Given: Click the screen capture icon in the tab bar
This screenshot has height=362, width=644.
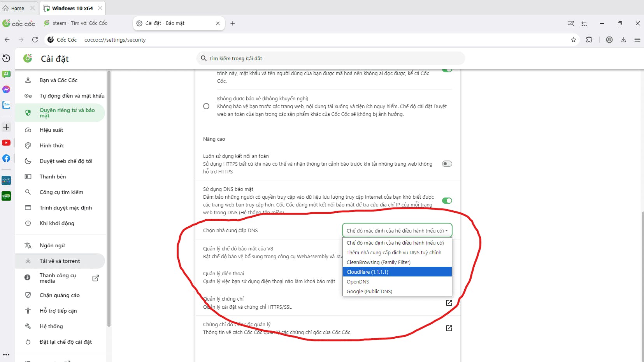Looking at the screenshot, I should point(571,23).
